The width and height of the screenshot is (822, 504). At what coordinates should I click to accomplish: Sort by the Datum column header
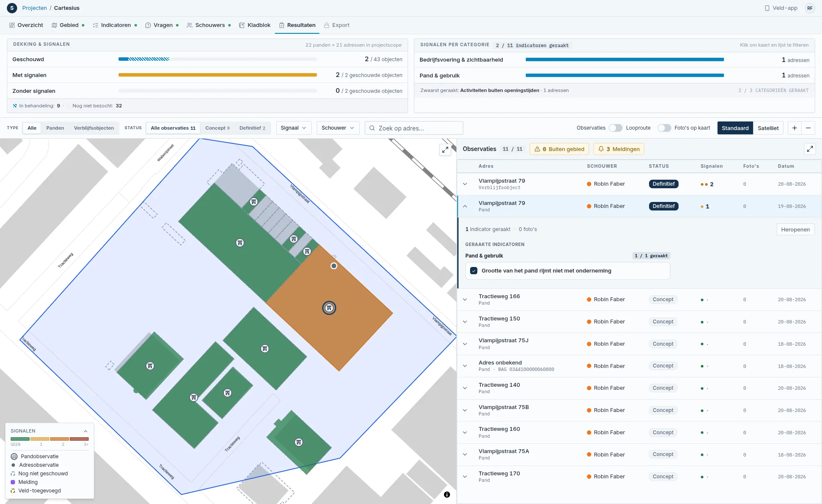tap(786, 166)
